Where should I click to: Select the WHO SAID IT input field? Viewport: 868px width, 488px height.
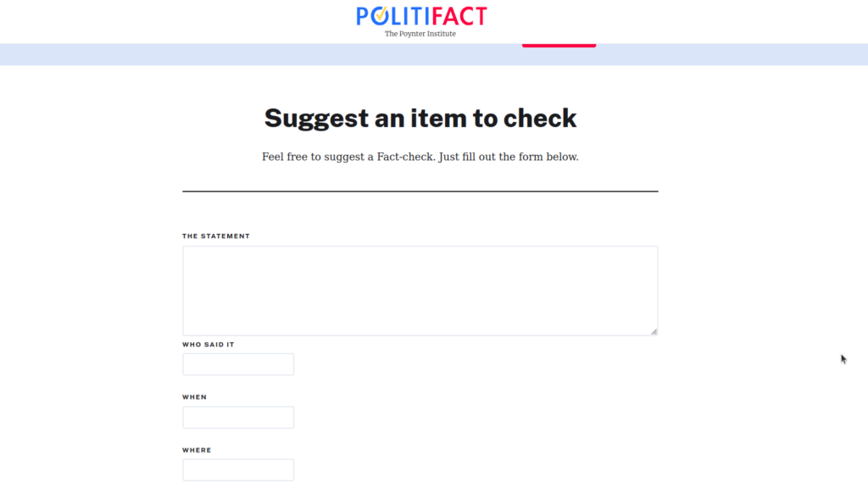click(x=238, y=363)
